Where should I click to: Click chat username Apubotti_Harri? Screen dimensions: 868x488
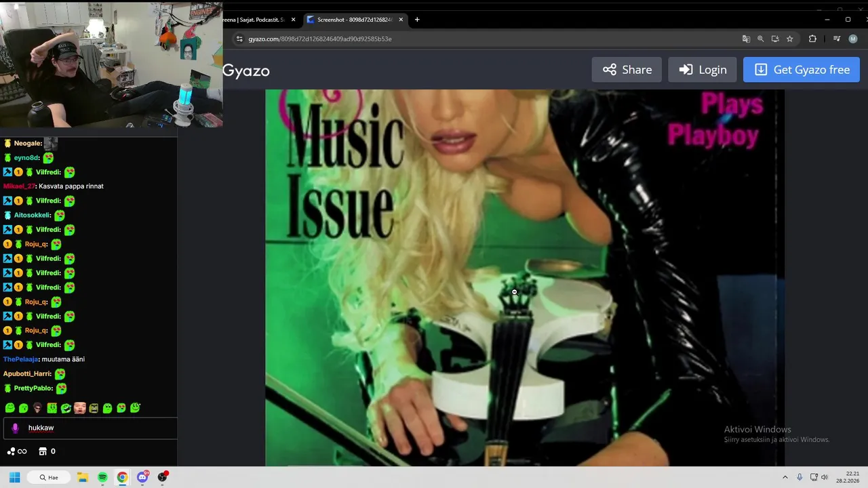click(27, 373)
